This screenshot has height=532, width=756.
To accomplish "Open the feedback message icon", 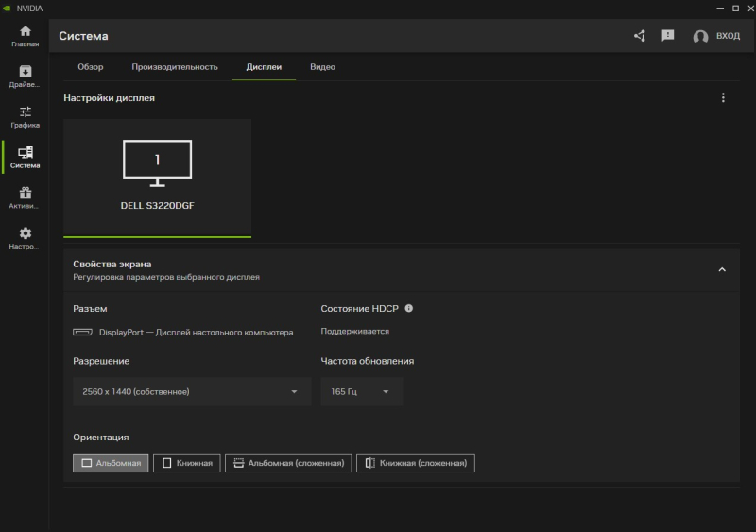I will (x=668, y=36).
